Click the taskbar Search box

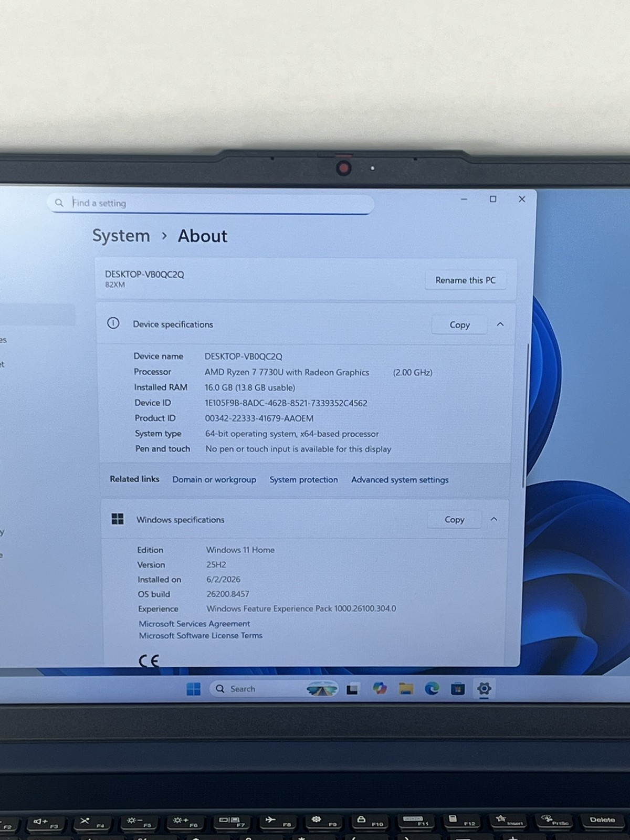pos(274,689)
